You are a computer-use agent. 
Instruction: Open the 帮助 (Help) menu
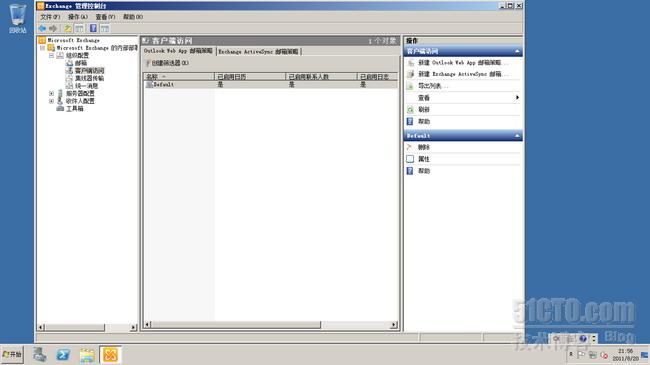(x=133, y=17)
